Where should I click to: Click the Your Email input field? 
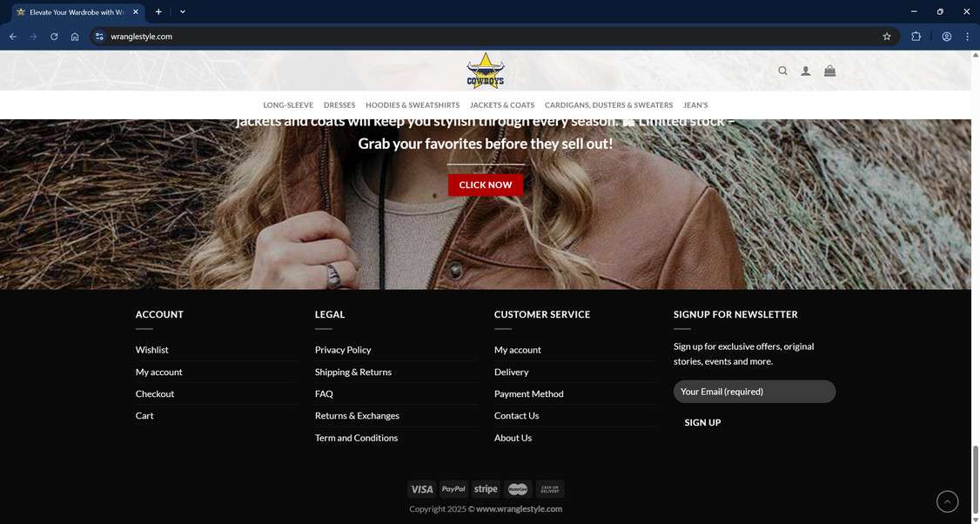click(x=754, y=391)
